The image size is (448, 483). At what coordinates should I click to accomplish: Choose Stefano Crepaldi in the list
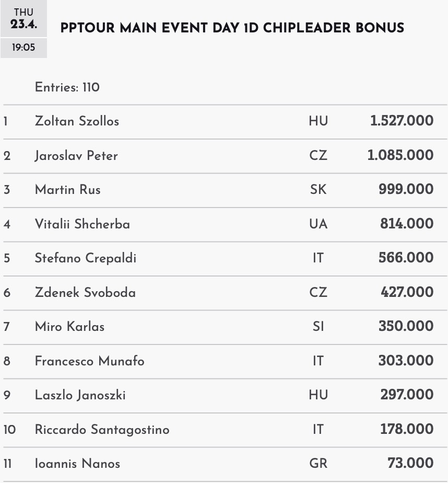coord(85,258)
